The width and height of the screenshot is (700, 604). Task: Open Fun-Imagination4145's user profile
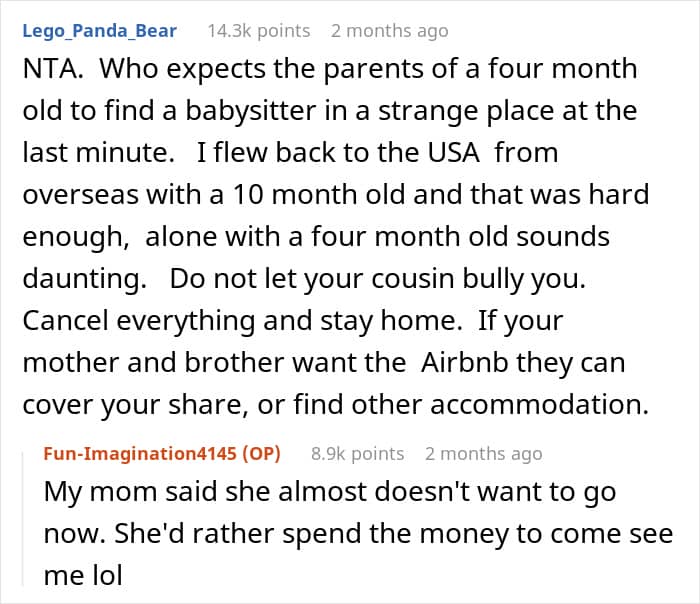[140, 454]
